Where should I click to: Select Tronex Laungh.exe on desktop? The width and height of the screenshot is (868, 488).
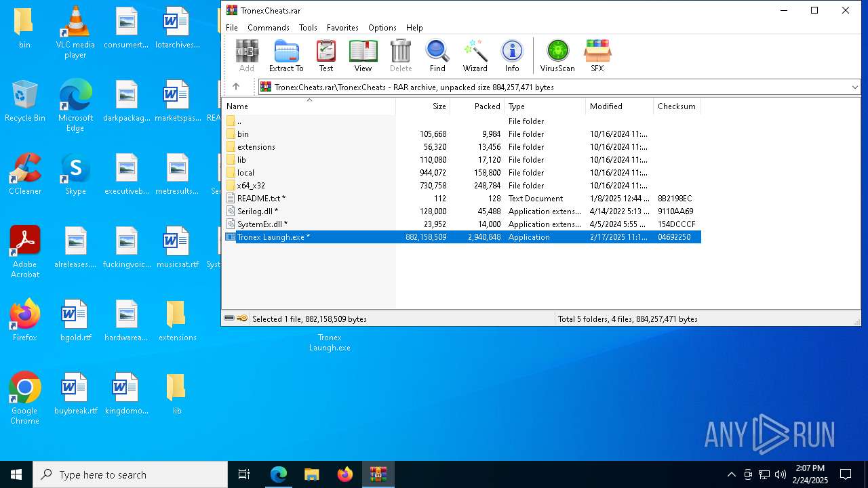pyautogui.click(x=330, y=342)
